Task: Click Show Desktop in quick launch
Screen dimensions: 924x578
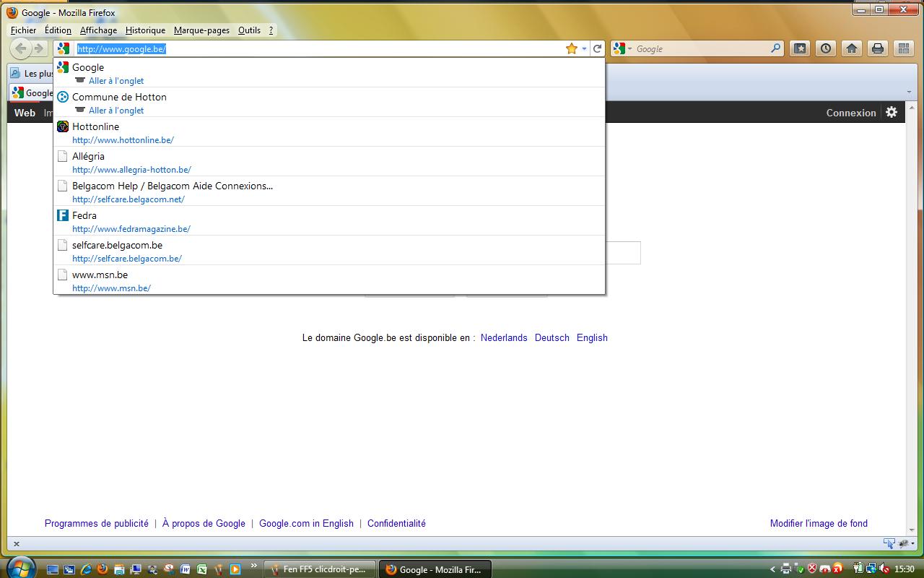Action: tap(52, 569)
